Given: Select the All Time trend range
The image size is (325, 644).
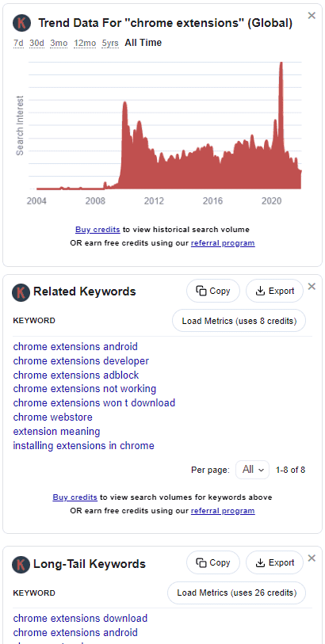Looking at the screenshot, I should (143, 43).
